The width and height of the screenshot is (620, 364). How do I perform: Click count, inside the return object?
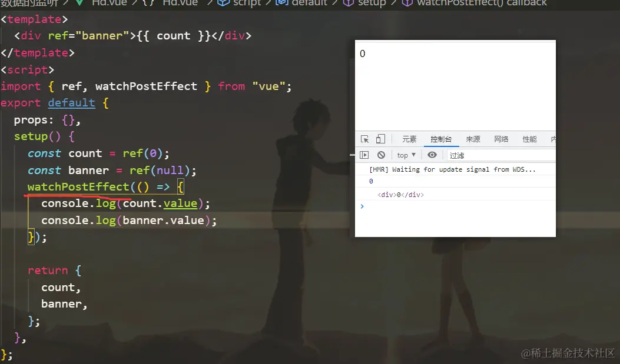(61, 288)
